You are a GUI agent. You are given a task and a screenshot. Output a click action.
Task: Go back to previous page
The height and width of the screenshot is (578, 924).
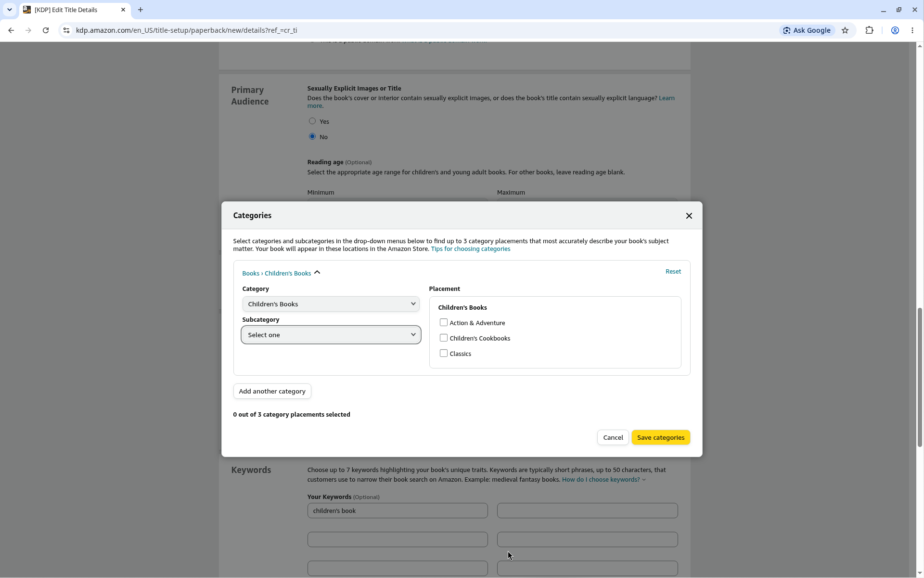tap(11, 30)
